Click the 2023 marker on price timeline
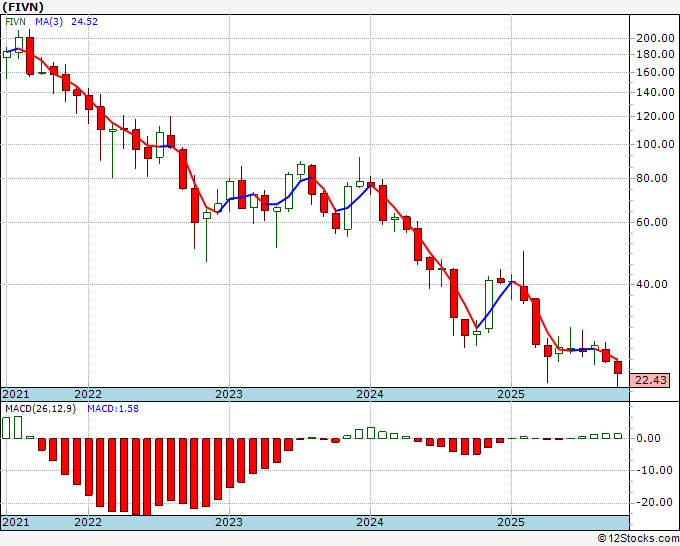This screenshot has height=546, width=680. click(229, 394)
